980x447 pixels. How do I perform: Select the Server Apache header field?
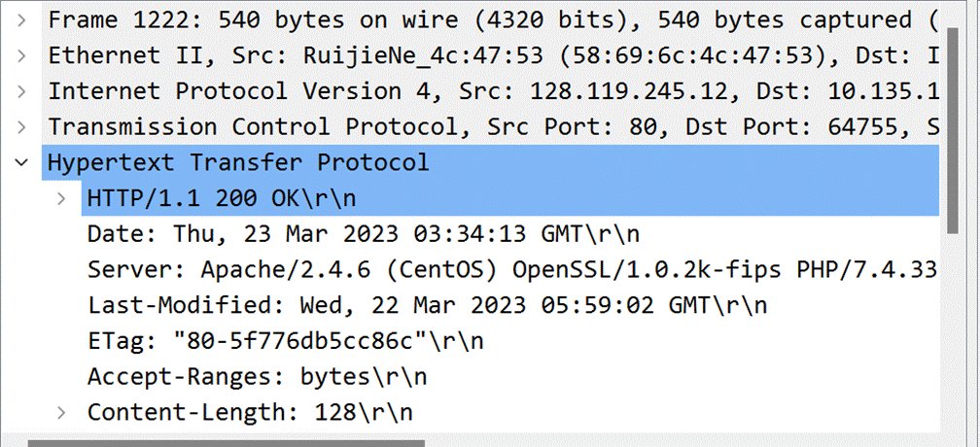pyautogui.click(x=510, y=270)
